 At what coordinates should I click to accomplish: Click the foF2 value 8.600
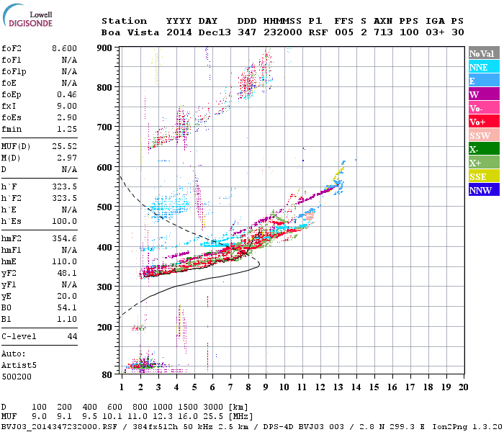tap(64, 48)
